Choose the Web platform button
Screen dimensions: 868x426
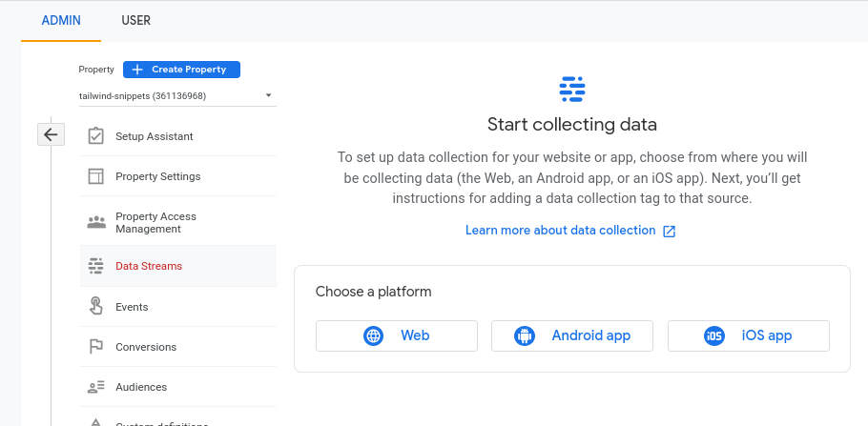tap(396, 335)
